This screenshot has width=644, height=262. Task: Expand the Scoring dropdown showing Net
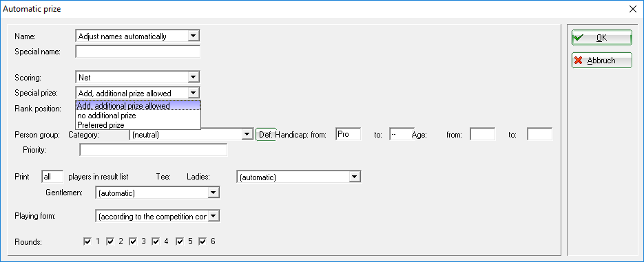(138, 77)
